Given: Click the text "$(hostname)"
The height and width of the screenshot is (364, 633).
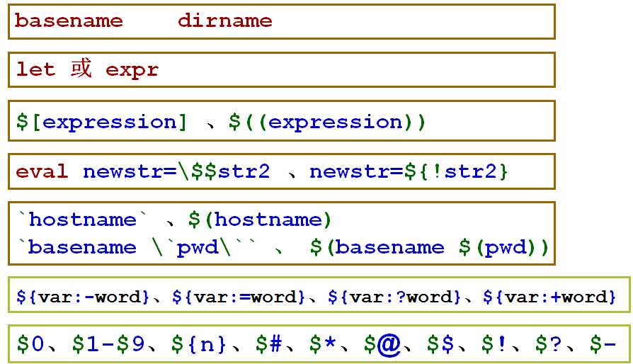Looking at the screenshot, I should (x=260, y=220).
